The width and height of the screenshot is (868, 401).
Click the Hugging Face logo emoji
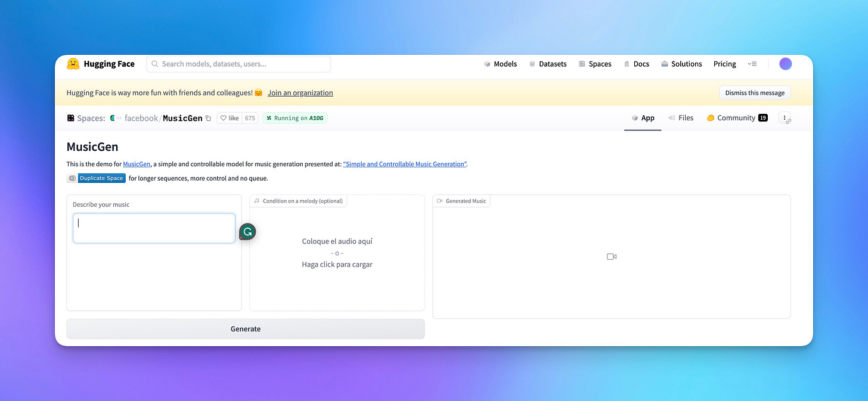pyautogui.click(x=73, y=64)
